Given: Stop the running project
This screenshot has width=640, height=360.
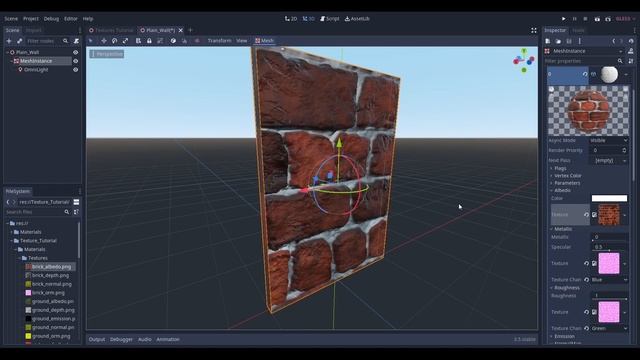Looking at the screenshot, I should coord(585,19).
